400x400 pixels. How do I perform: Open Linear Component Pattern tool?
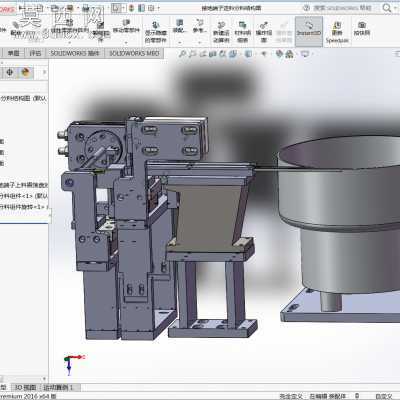point(69,27)
